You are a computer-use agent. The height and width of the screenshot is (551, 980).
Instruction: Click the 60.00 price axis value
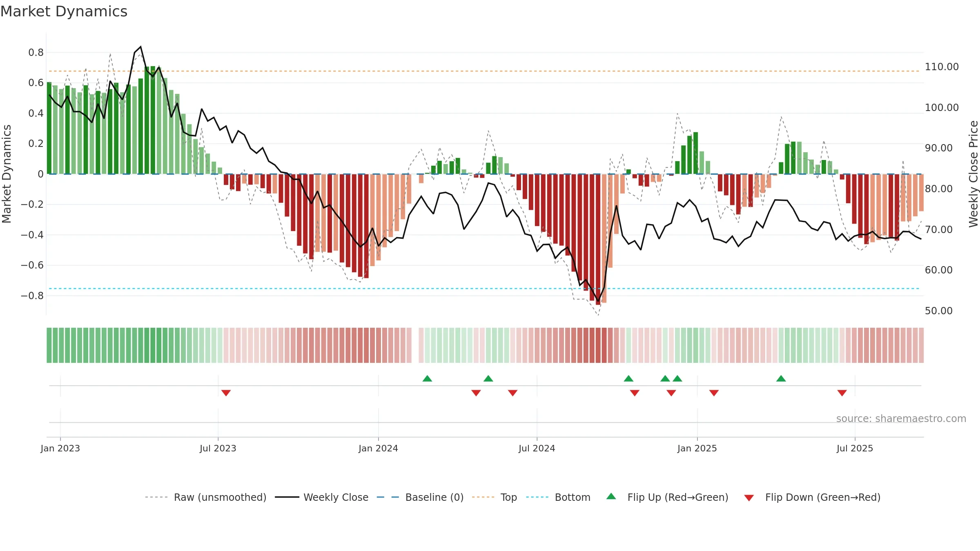click(939, 270)
